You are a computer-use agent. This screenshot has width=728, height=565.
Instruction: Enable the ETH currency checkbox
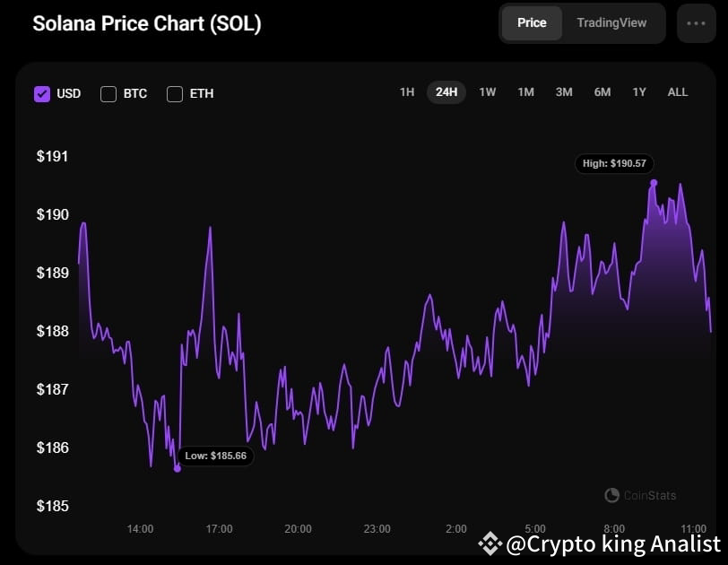(x=175, y=93)
